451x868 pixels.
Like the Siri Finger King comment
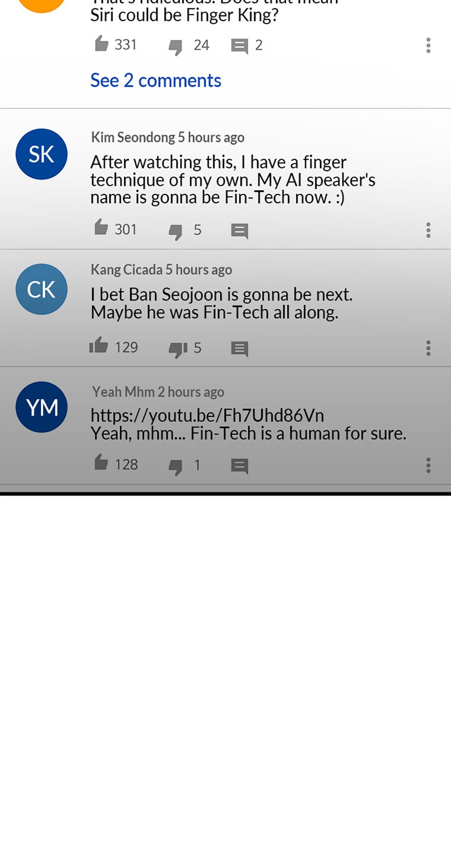101,44
